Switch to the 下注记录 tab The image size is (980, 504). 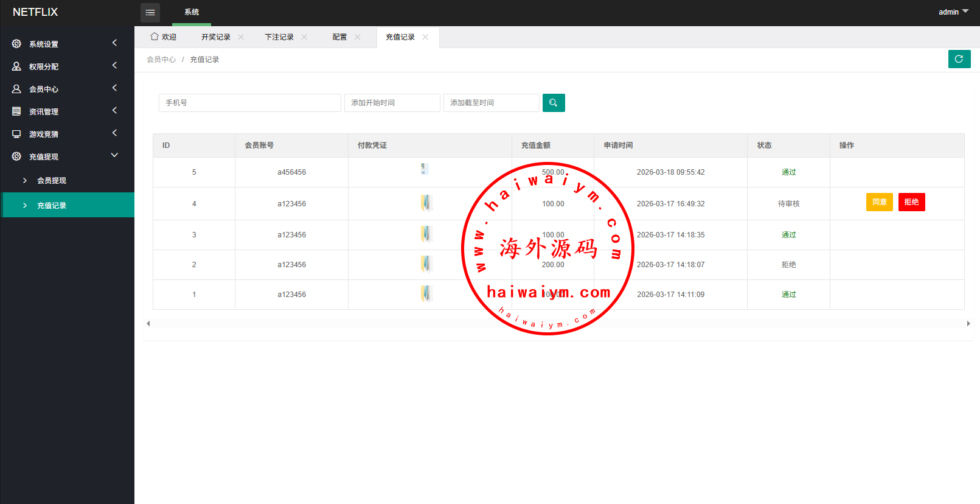pyautogui.click(x=279, y=37)
